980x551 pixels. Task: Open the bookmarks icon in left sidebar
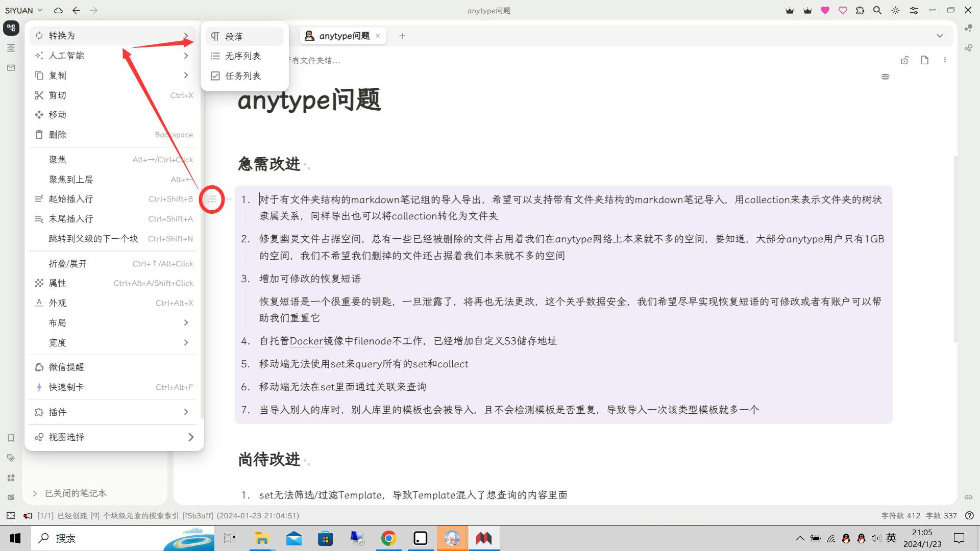click(x=11, y=438)
